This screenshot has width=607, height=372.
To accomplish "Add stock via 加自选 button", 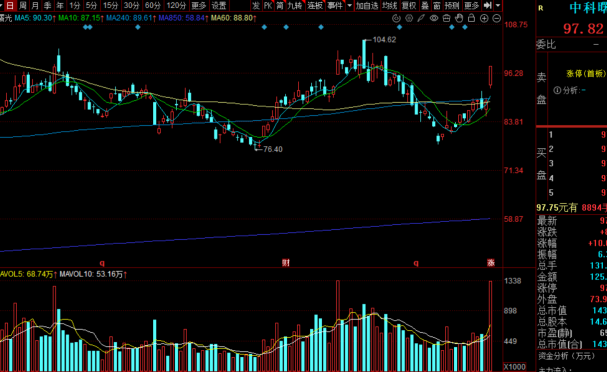I will pos(367,5).
